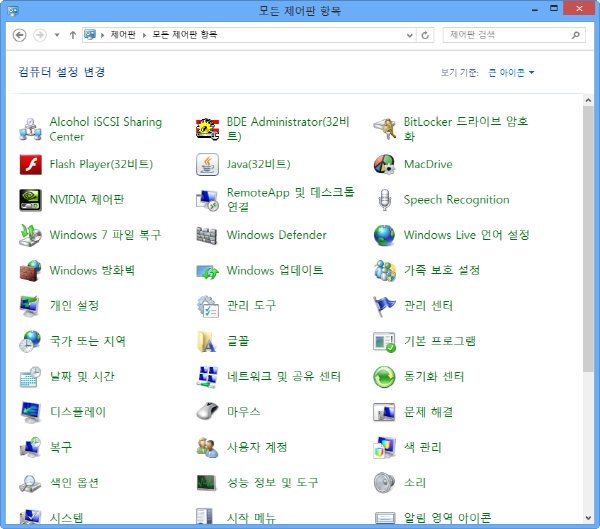Open the user accounts (사용자 계정) icon

pyautogui.click(x=207, y=447)
